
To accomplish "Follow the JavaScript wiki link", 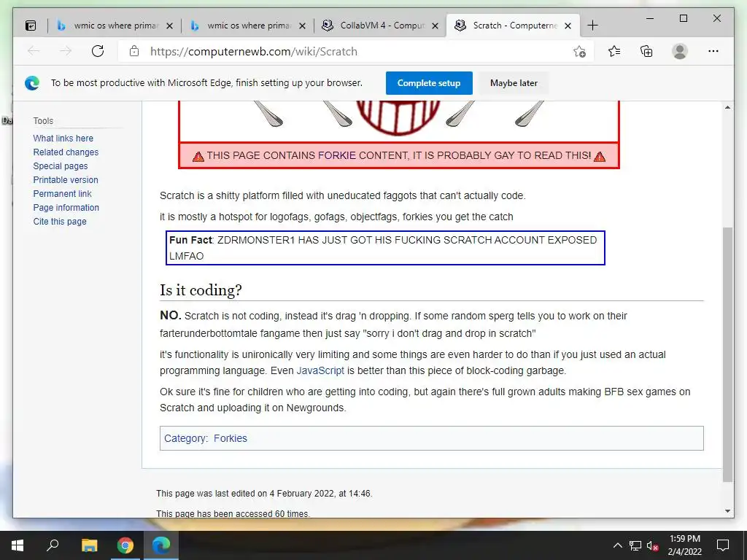I will click(x=320, y=370).
